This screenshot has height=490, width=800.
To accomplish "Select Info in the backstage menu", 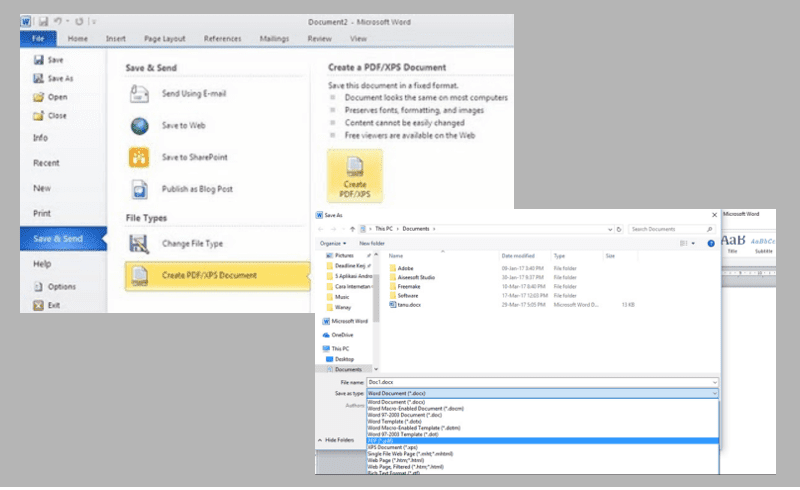I will click(40, 138).
